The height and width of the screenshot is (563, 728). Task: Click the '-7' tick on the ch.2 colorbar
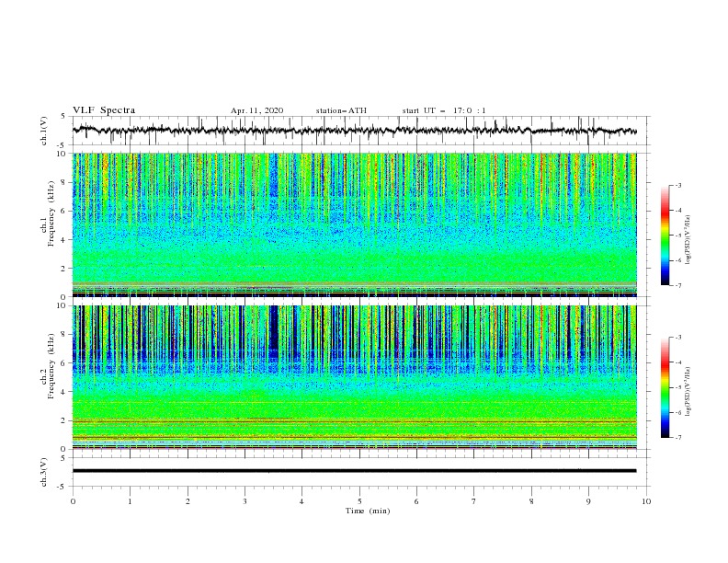point(678,437)
